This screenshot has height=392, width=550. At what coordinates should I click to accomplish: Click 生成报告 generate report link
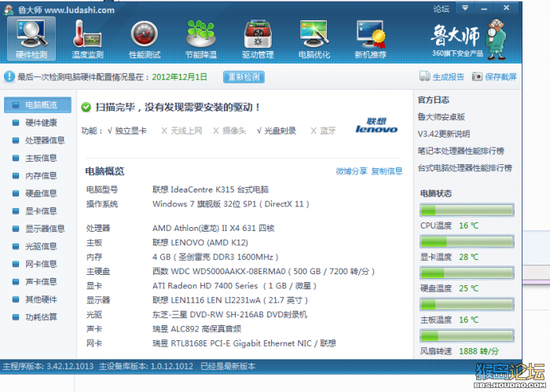click(449, 77)
